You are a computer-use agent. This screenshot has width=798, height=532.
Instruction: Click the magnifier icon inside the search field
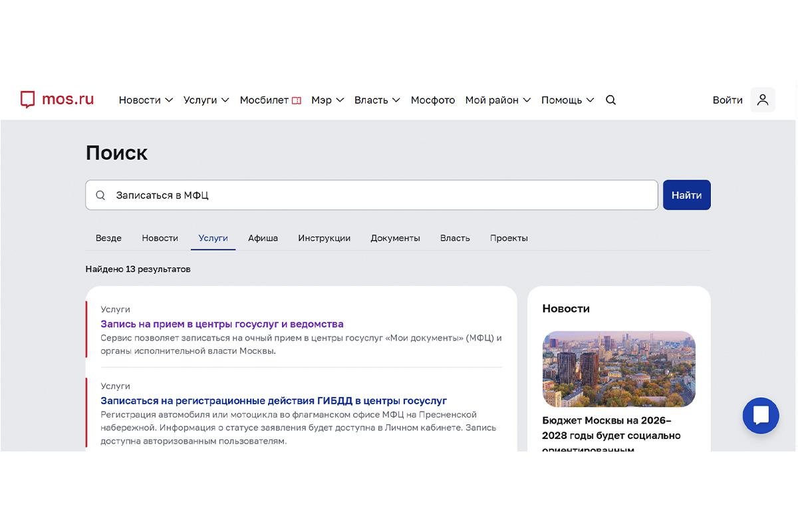(x=100, y=195)
